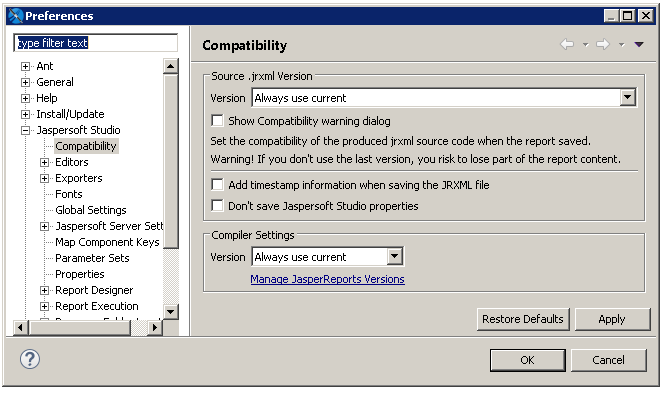Expand the Ant tree node
Viewport: 665px width, 393px height.
coord(25,67)
